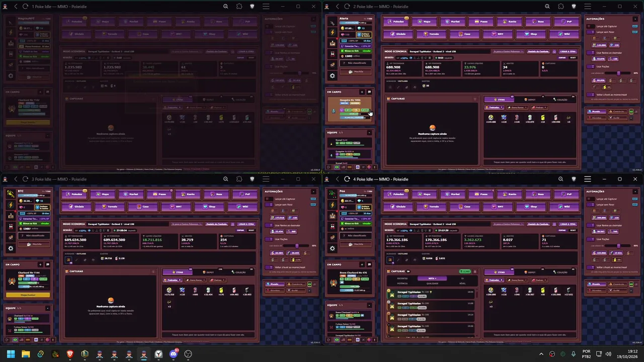Collapse Automações panel in window 2

tap(635, 19)
